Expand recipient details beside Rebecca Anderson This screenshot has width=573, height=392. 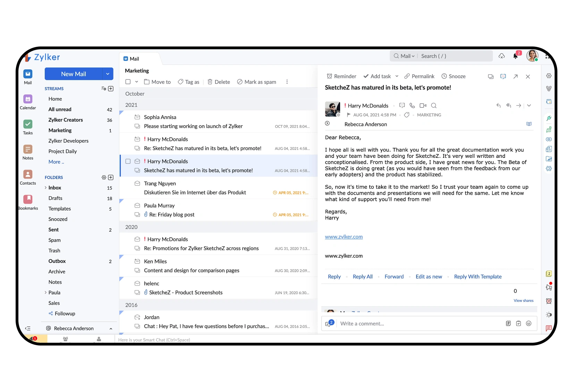[x=327, y=123]
